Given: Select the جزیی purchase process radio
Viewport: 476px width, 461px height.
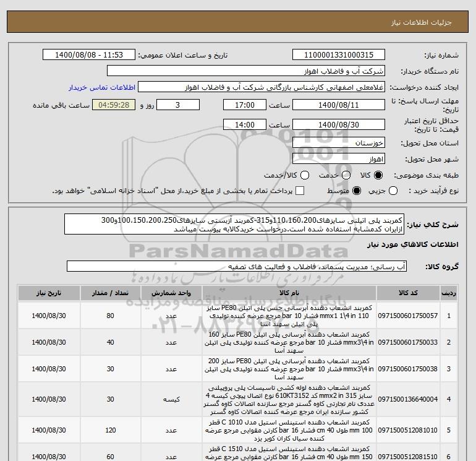Looking at the screenshot, I should [393, 191].
